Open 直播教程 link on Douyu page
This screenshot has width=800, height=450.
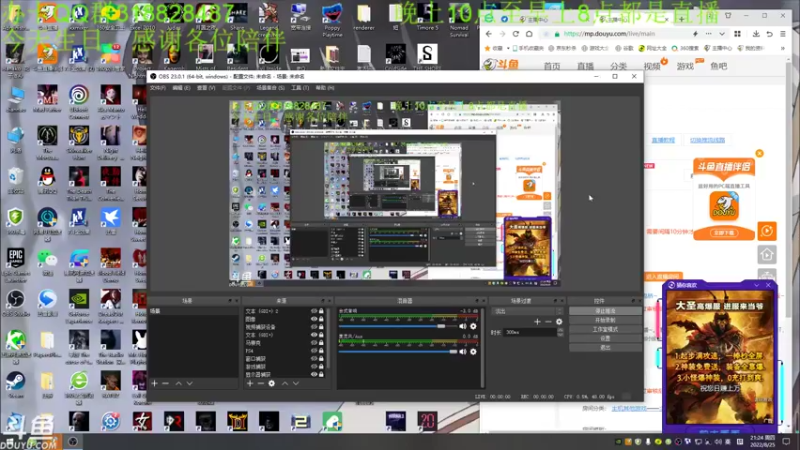coord(663,140)
